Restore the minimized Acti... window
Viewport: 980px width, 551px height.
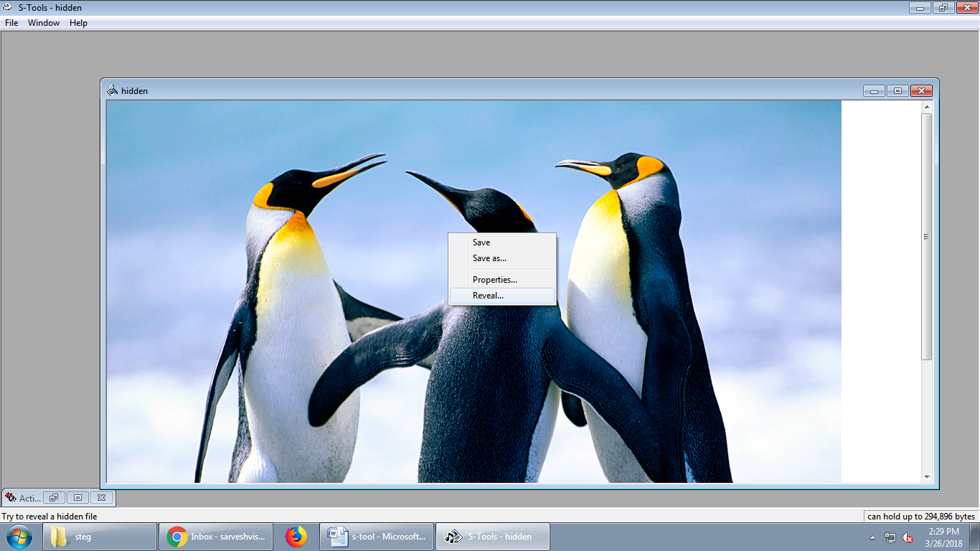[x=54, y=497]
